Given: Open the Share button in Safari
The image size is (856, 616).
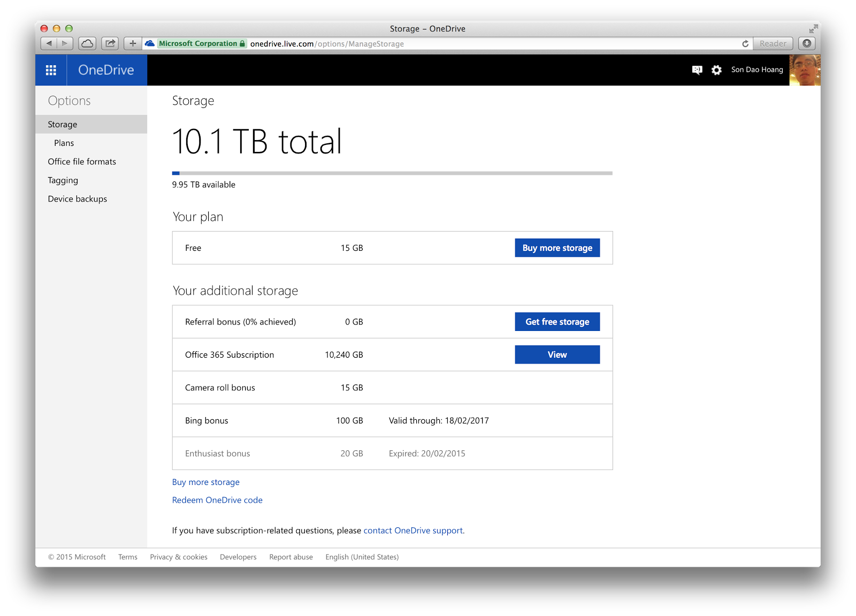Looking at the screenshot, I should pyautogui.click(x=110, y=43).
